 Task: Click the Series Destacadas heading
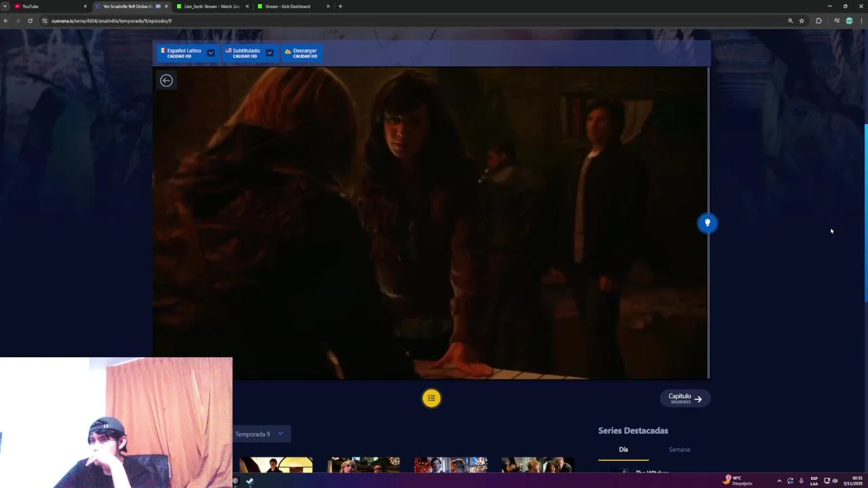pyautogui.click(x=633, y=430)
